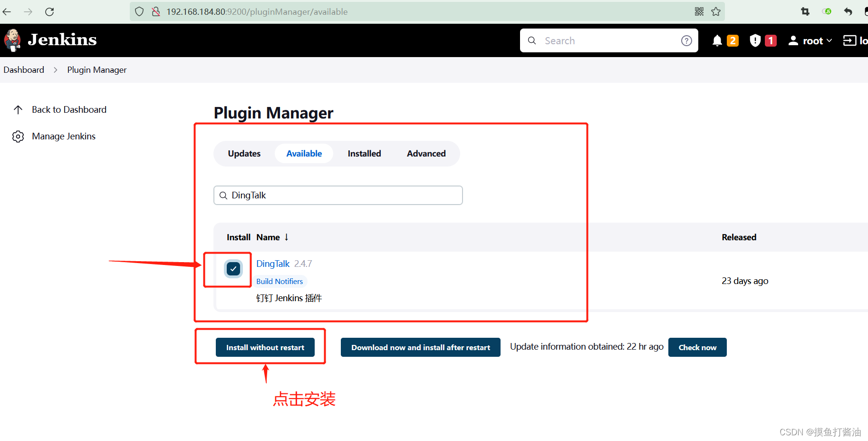Open notifications bell icon
This screenshot has height=441, width=868.
(717, 41)
